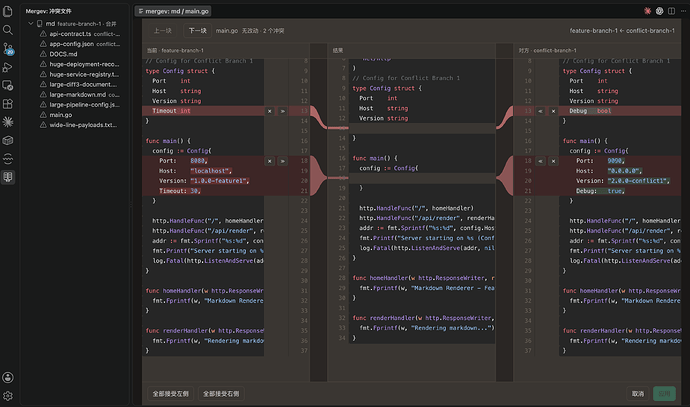Select the Mergev book icon in activity bar
The height and width of the screenshot is (407, 690).
(7, 177)
